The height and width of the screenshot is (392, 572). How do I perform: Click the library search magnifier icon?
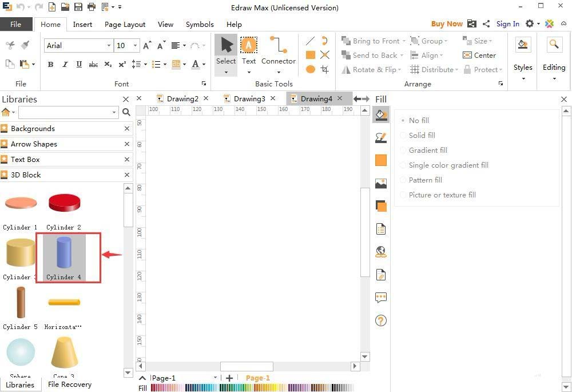126,112
